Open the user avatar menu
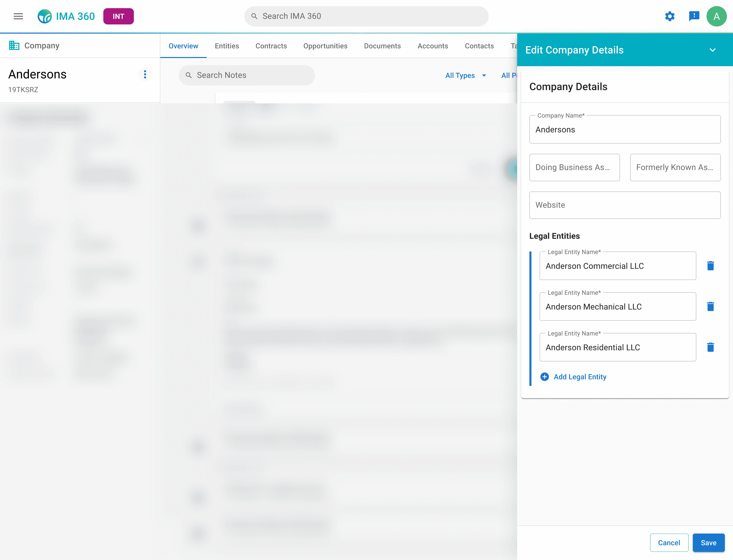The width and height of the screenshot is (733, 560). (x=716, y=16)
